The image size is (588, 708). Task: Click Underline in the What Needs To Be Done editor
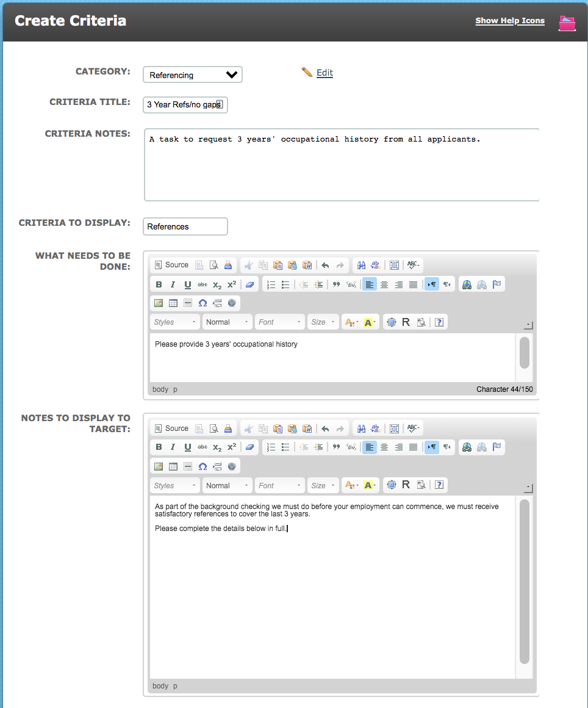[188, 284]
